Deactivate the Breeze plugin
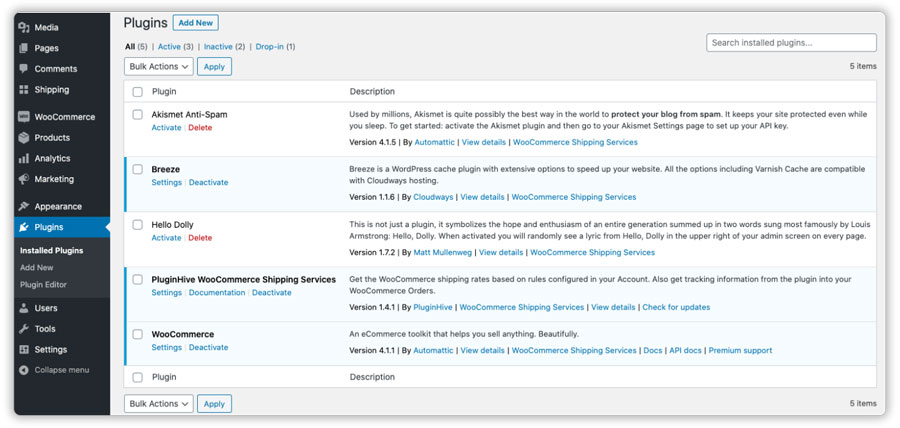Image resolution: width=900 pixels, height=428 pixels. point(208,182)
